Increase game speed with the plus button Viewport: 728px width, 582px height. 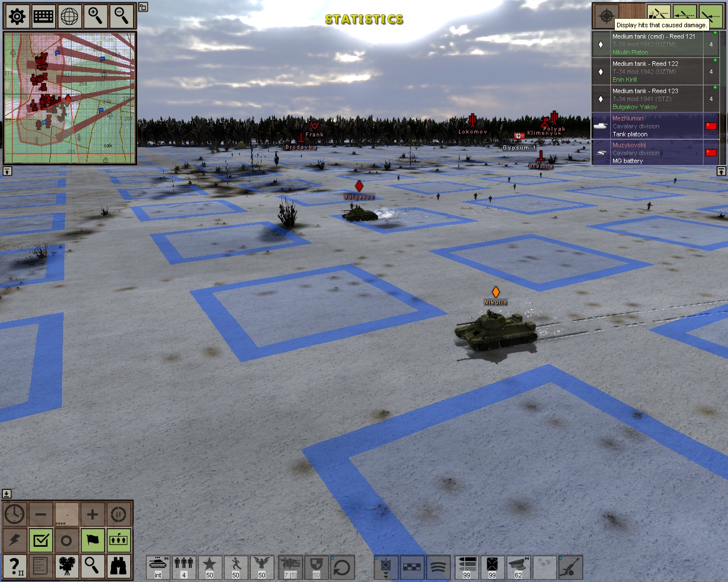pos(92,514)
